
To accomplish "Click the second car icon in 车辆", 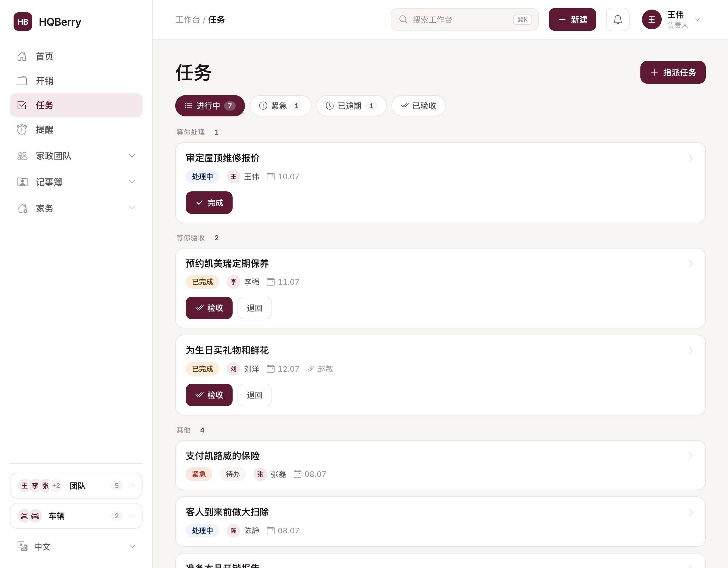I will [35, 516].
